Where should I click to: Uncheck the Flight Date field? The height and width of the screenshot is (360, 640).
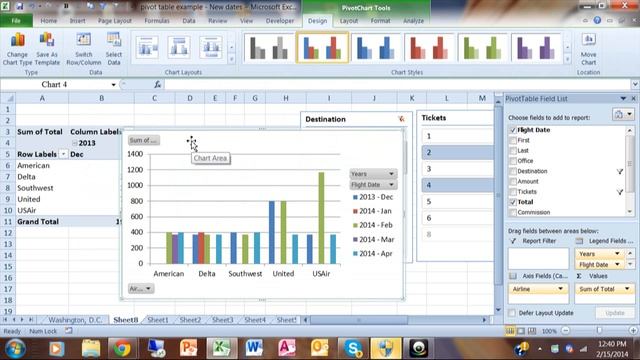point(513,130)
